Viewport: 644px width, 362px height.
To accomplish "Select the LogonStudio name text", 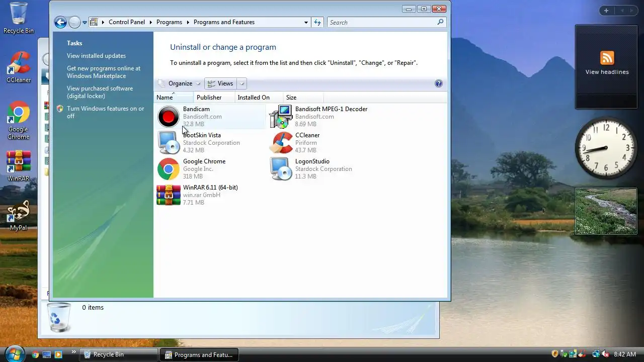I will tap(312, 161).
